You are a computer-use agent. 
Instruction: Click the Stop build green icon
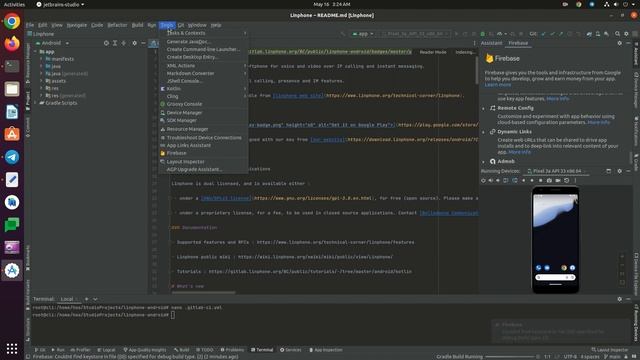pos(482,34)
